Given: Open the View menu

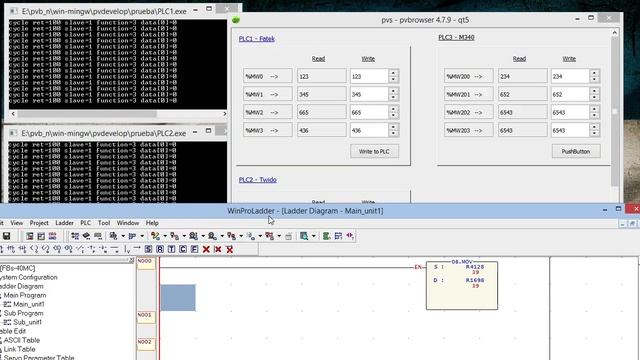Looking at the screenshot, I should [x=16, y=223].
